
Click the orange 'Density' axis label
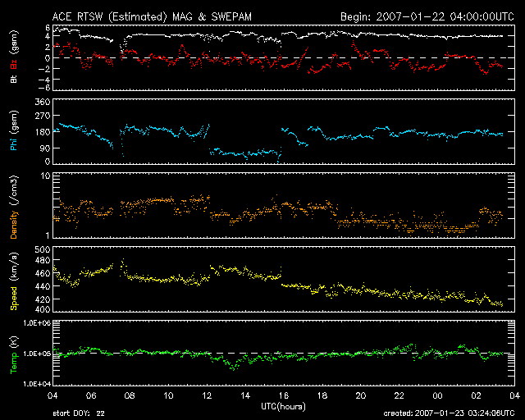(x=14, y=224)
